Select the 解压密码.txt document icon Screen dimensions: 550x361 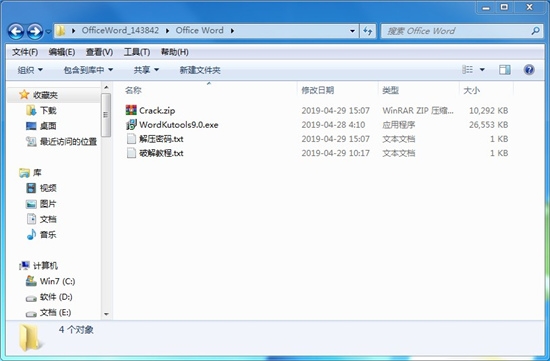[x=131, y=139]
